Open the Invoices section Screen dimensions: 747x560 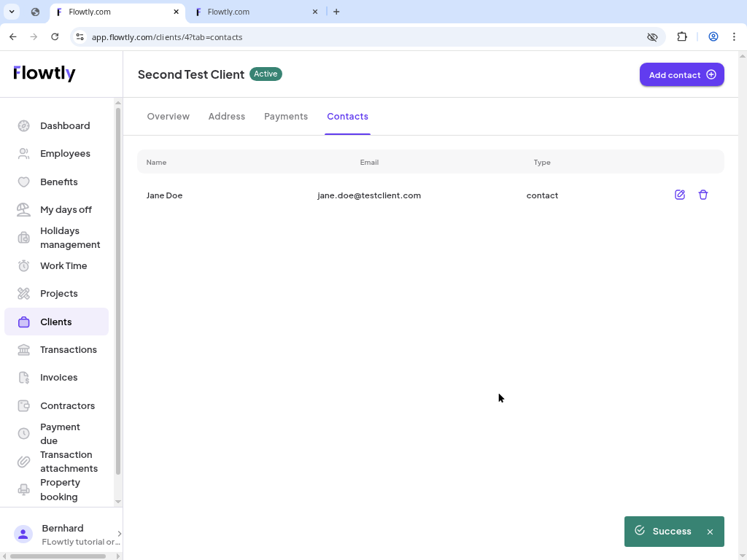(59, 377)
